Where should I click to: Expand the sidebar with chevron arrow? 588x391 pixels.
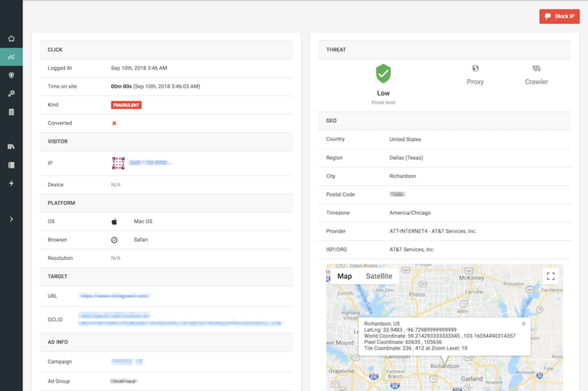click(x=11, y=219)
